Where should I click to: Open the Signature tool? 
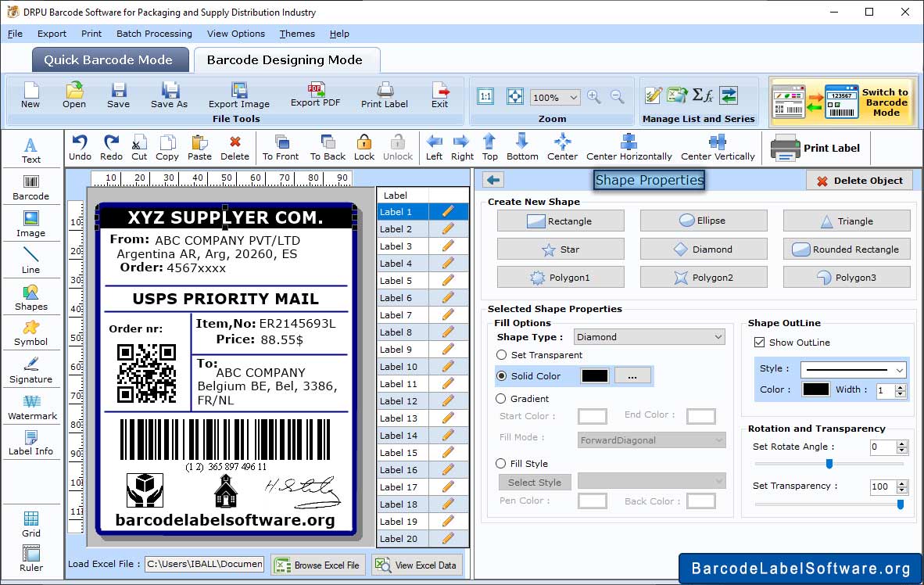coord(30,371)
